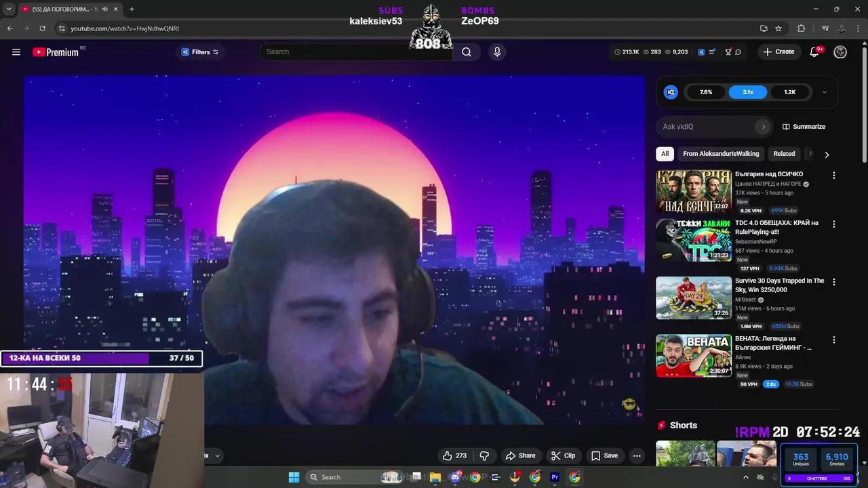The height and width of the screenshot is (488, 868).
Task: Bookmark this tab star icon
Action: [x=778, y=28]
